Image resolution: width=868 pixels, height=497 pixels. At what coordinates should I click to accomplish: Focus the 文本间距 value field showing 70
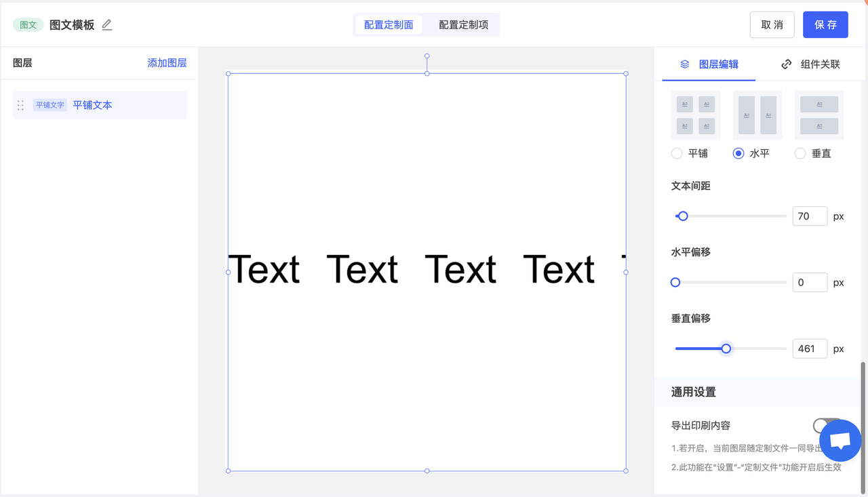click(x=810, y=216)
